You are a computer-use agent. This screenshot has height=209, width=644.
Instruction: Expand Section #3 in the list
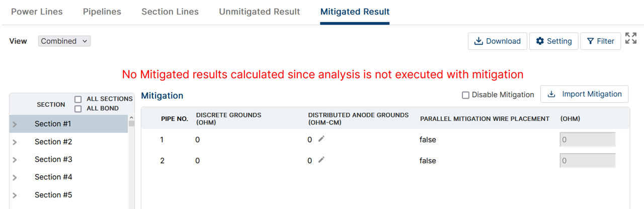coord(15,160)
